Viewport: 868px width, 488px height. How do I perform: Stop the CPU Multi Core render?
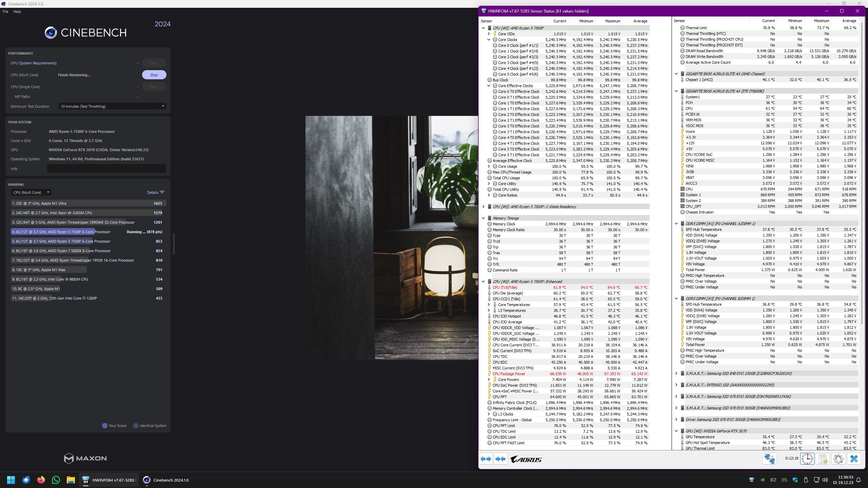pos(154,75)
